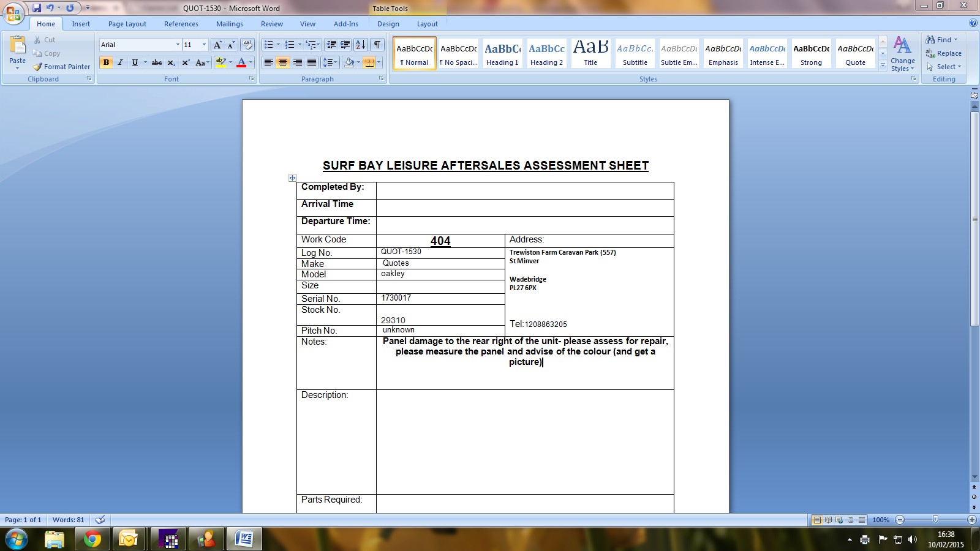Activate Format Painter
The width and height of the screenshot is (980, 551).
pyautogui.click(x=61, y=67)
